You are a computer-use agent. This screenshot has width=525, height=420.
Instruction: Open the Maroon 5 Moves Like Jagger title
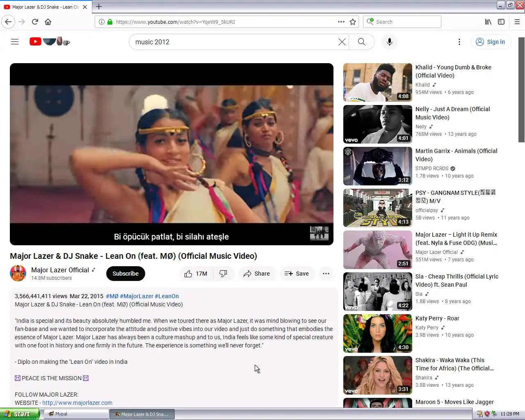coord(454,402)
